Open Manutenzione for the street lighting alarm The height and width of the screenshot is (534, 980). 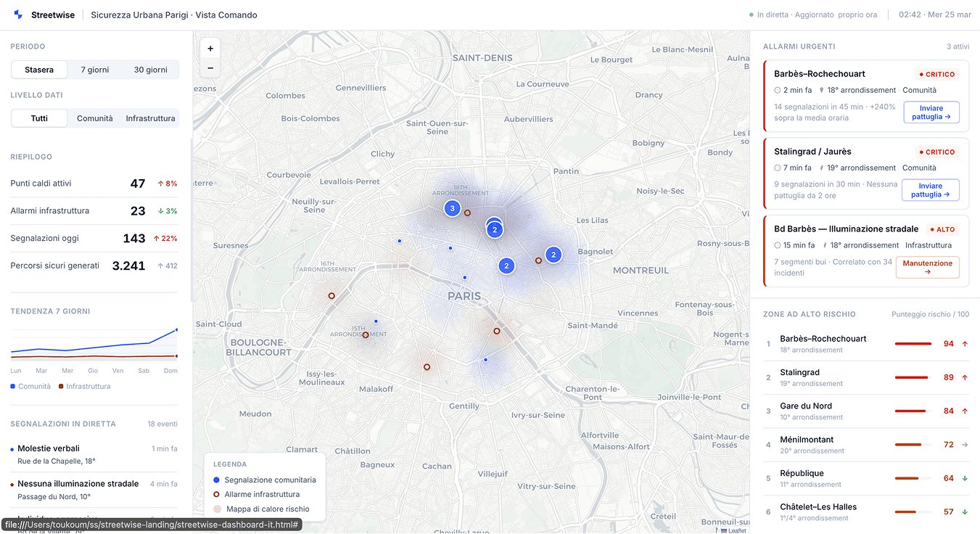pyautogui.click(x=927, y=267)
